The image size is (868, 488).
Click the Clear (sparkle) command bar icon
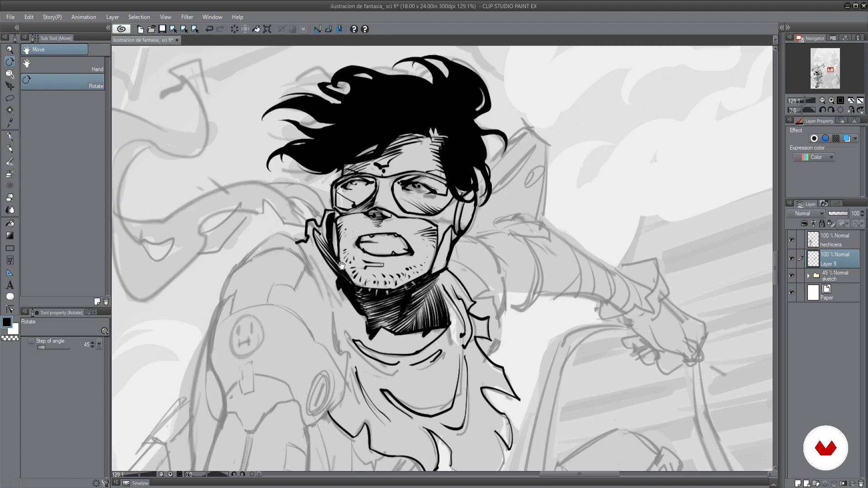tap(234, 29)
